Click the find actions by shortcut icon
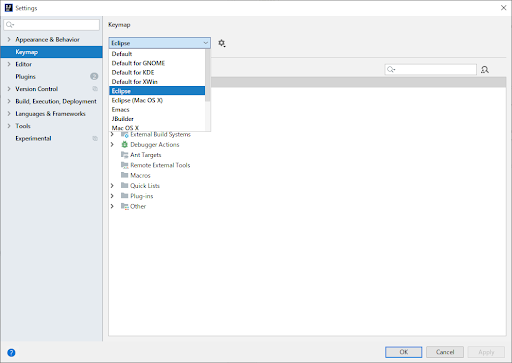 coord(485,69)
